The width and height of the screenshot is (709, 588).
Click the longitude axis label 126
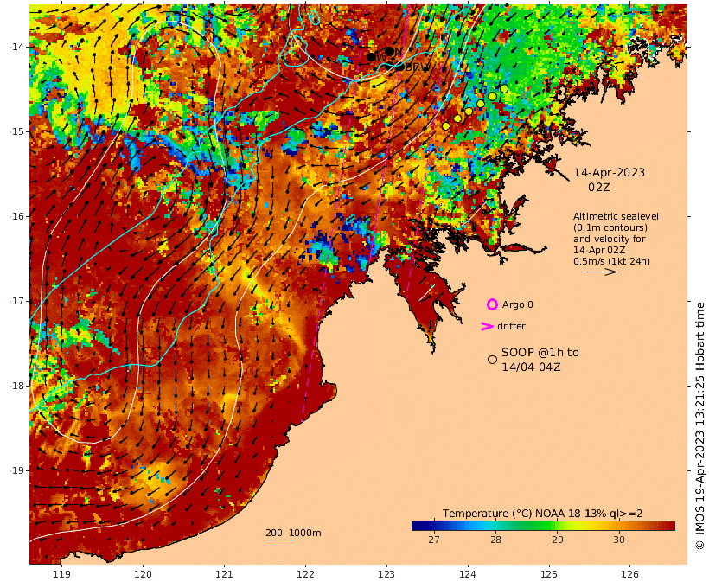(629, 574)
